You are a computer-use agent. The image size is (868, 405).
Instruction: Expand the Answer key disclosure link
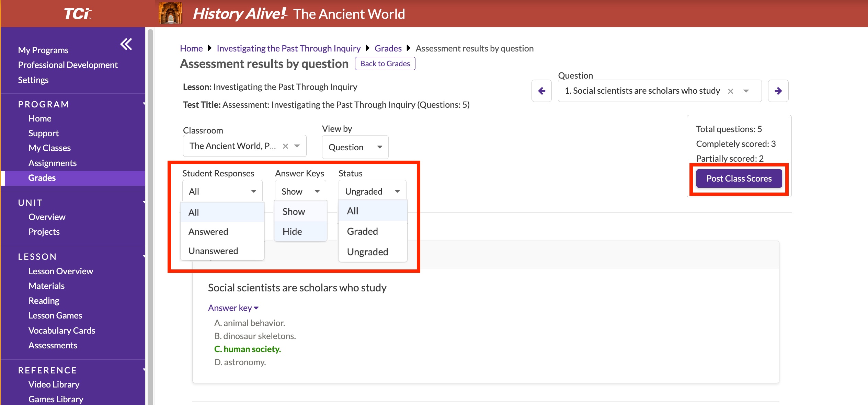(x=233, y=308)
